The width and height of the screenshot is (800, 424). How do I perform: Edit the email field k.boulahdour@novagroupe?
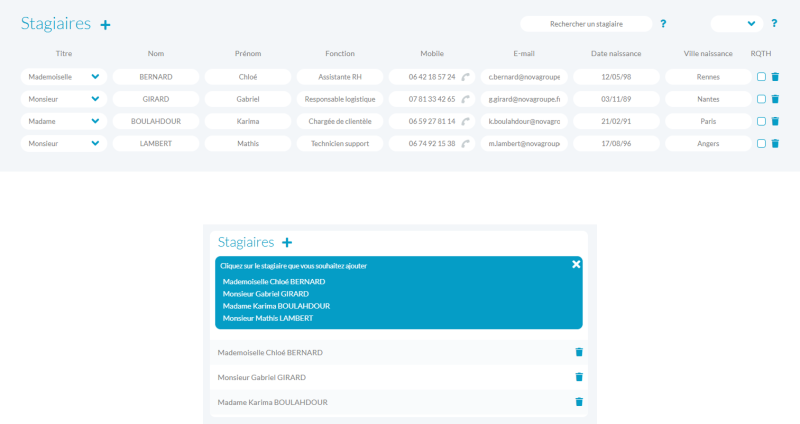pos(524,121)
